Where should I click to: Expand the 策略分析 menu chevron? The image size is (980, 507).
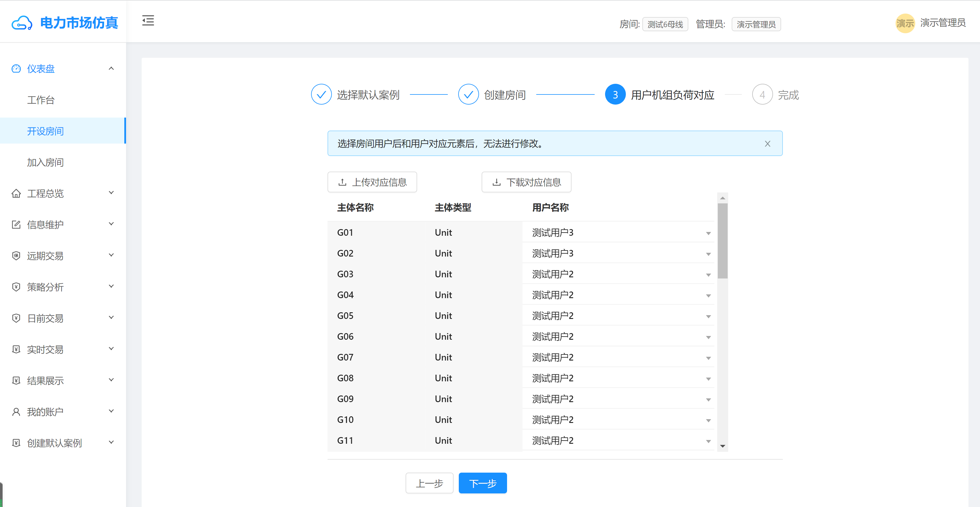pyautogui.click(x=111, y=286)
